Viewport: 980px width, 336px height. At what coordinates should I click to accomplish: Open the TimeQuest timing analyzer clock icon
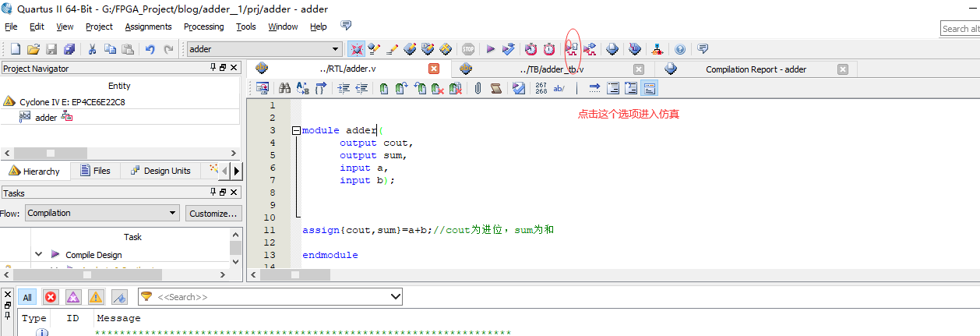(x=531, y=49)
